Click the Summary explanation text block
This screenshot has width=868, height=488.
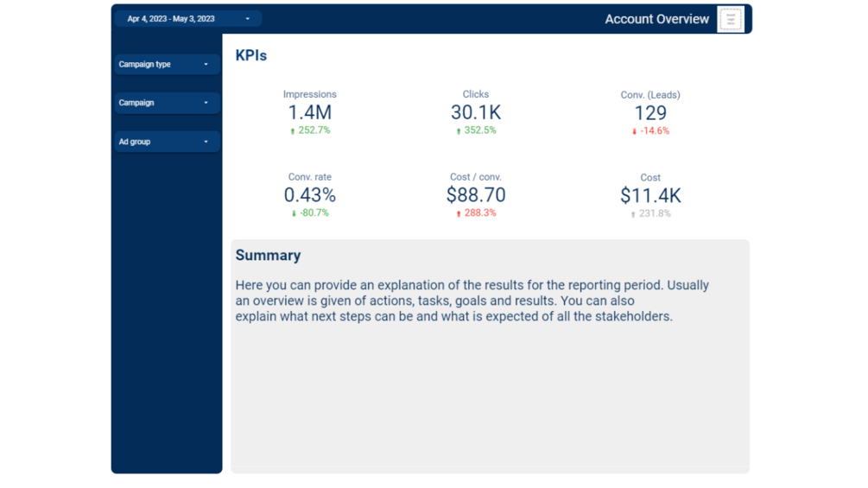coord(472,301)
